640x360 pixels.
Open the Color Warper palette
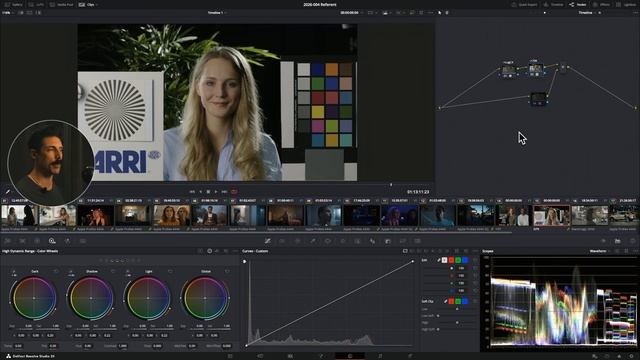point(282,241)
